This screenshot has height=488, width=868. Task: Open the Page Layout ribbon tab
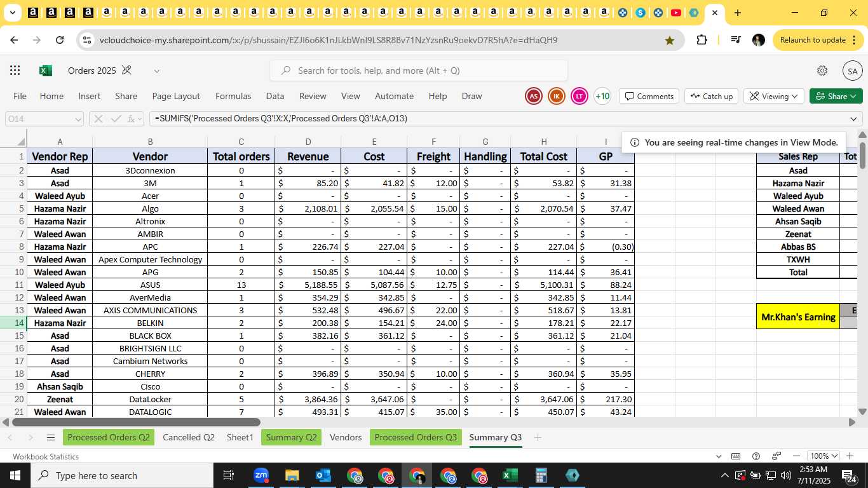176,96
